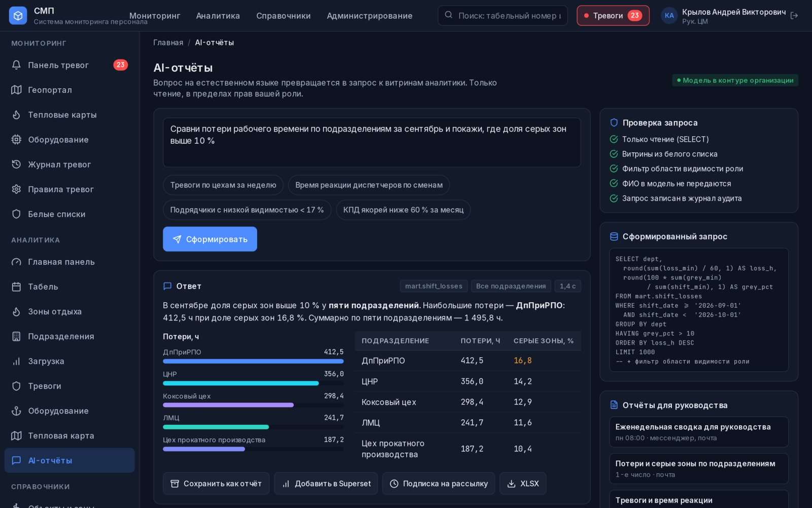The height and width of the screenshot is (508, 812).
Task: Click the Сформировать button
Action: [210, 239]
